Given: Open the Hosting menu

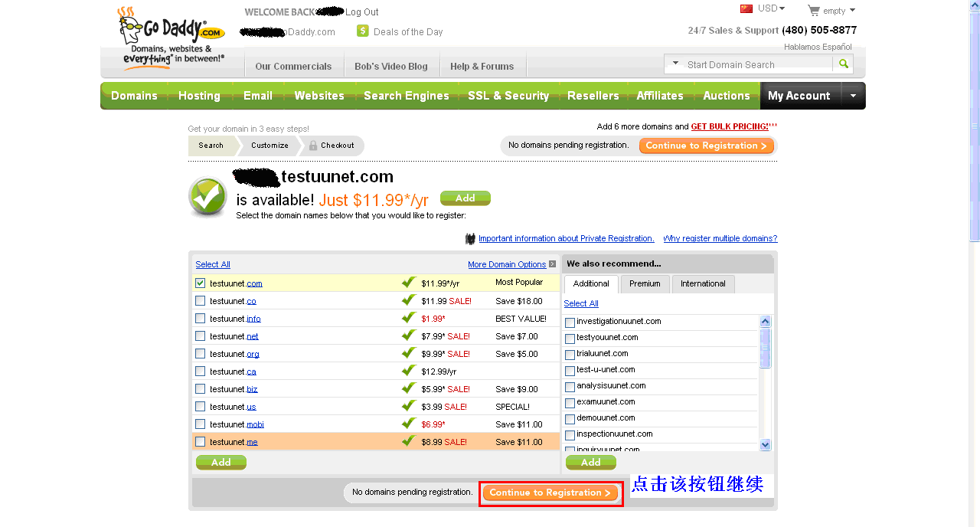Looking at the screenshot, I should pyautogui.click(x=199, y=96).
